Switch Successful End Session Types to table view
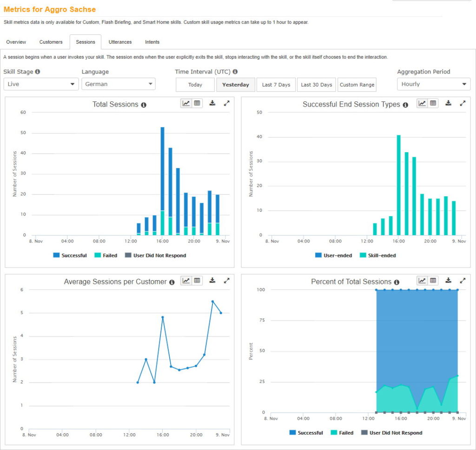 click(x=433, y=103)
